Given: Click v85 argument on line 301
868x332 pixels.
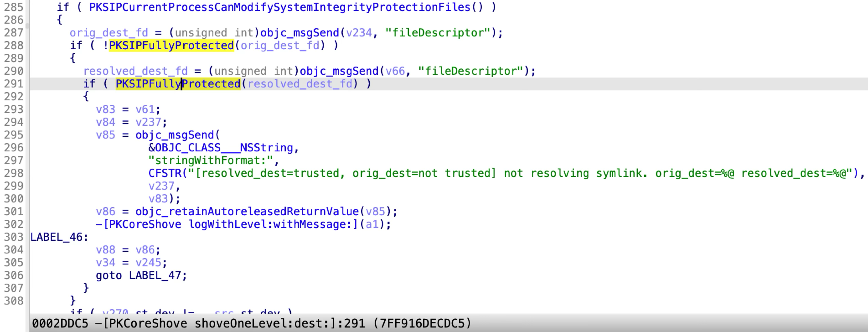Looking at the screenshot, I should [375, 212].
